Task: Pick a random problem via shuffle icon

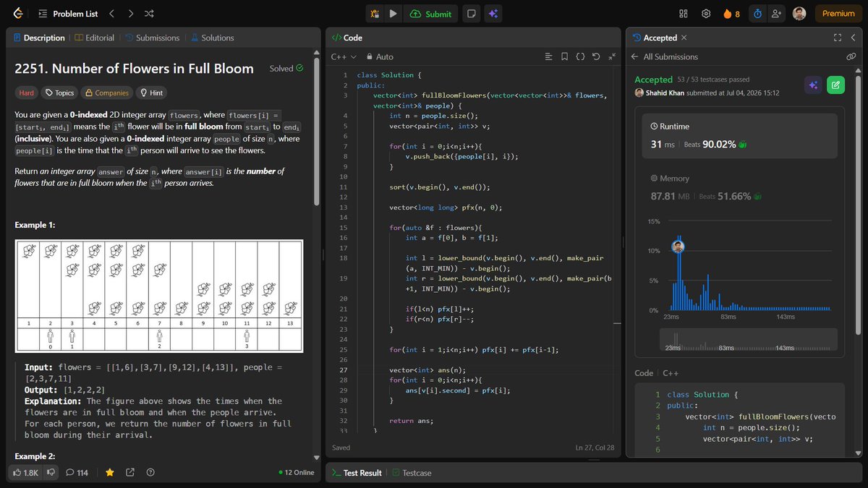Action: point(149,13)
